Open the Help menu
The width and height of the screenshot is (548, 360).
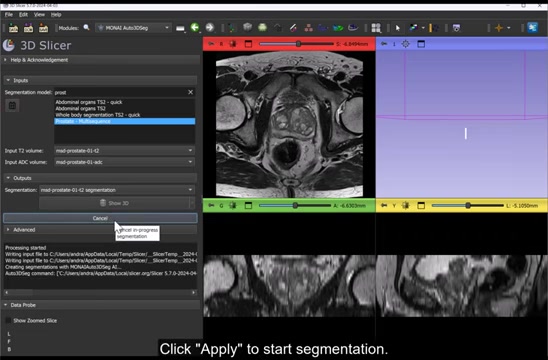(56, 15)
